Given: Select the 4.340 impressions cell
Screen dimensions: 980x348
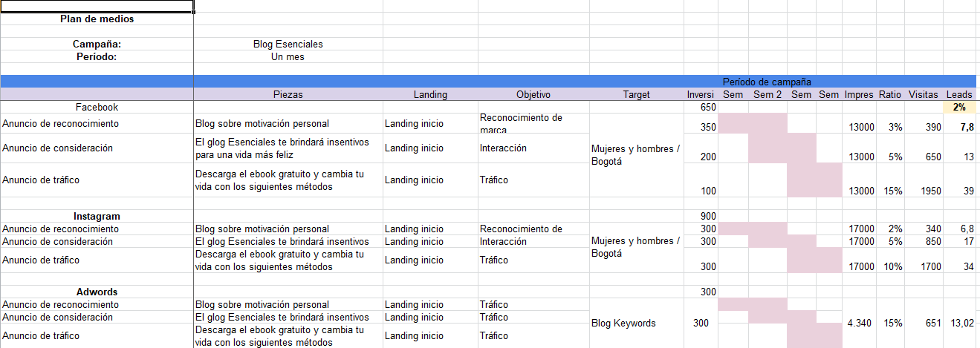Looking at the screenshot, I should (x=860, y=324).
